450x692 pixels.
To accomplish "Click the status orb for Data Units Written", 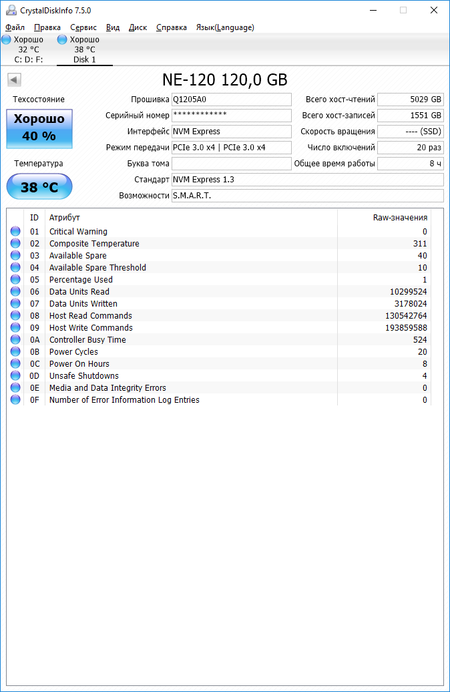I will [x=15, y=303].
